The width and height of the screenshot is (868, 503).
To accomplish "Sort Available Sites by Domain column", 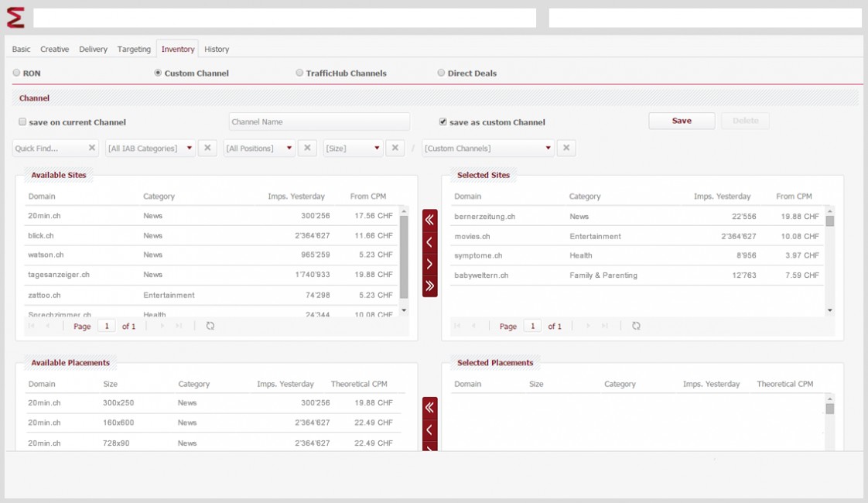I will coord(42,196).
